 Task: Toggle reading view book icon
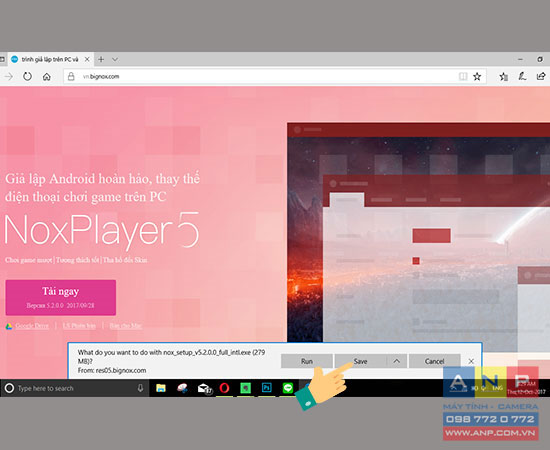click(463, 76)
